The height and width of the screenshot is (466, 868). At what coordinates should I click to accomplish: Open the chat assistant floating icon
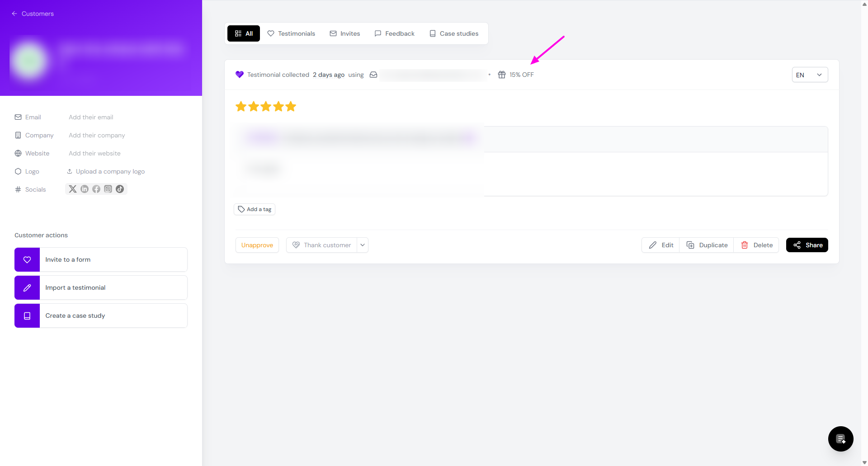840,438
